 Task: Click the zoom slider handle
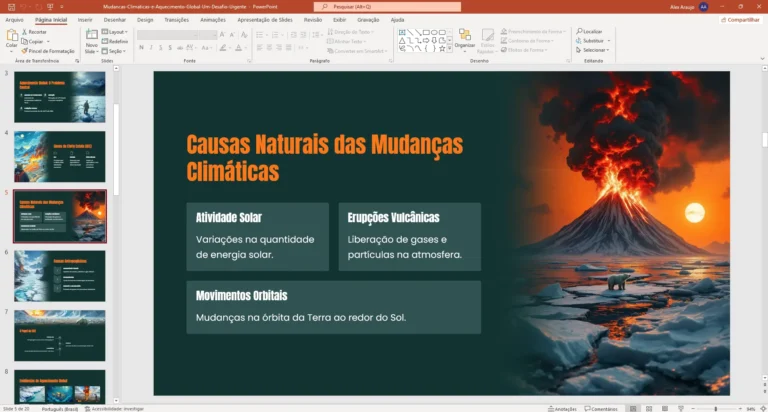tap(716, 409)
